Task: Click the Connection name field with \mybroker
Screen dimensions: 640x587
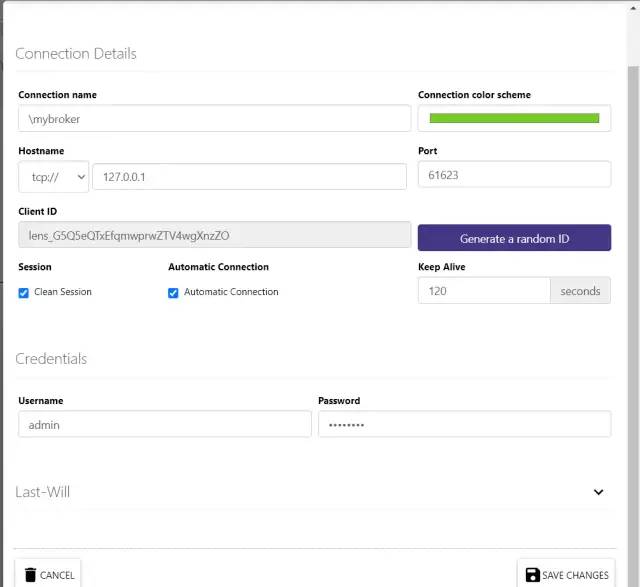Action: pos(214,118)
